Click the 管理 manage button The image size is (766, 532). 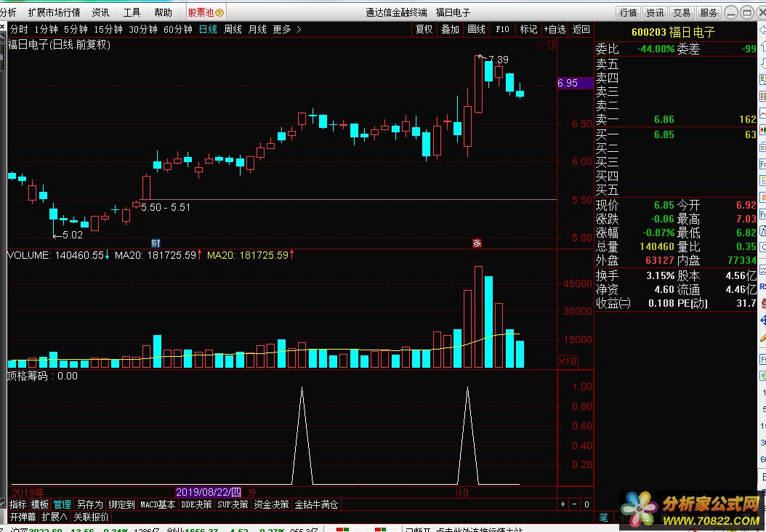[x=62, y=504]
